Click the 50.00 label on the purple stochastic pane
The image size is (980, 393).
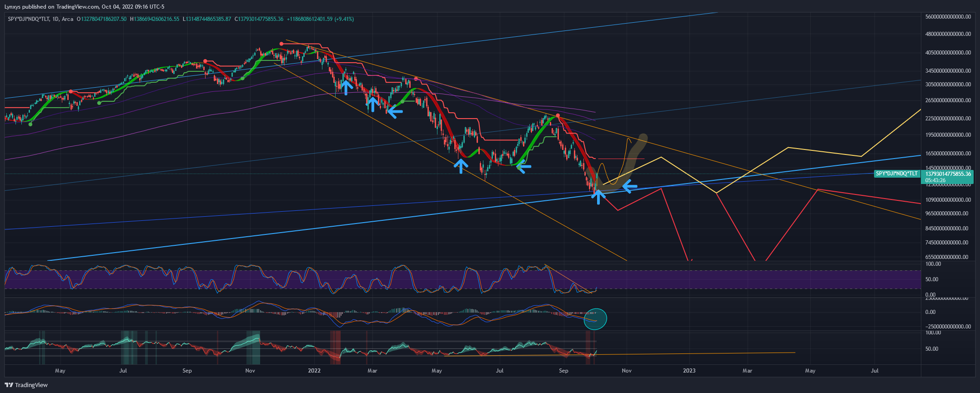tap(932, 279)
